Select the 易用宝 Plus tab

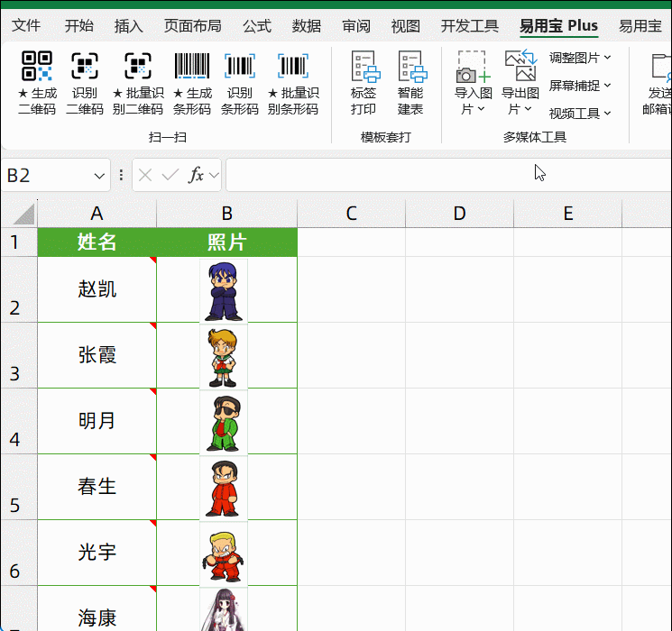click(558, 26)
